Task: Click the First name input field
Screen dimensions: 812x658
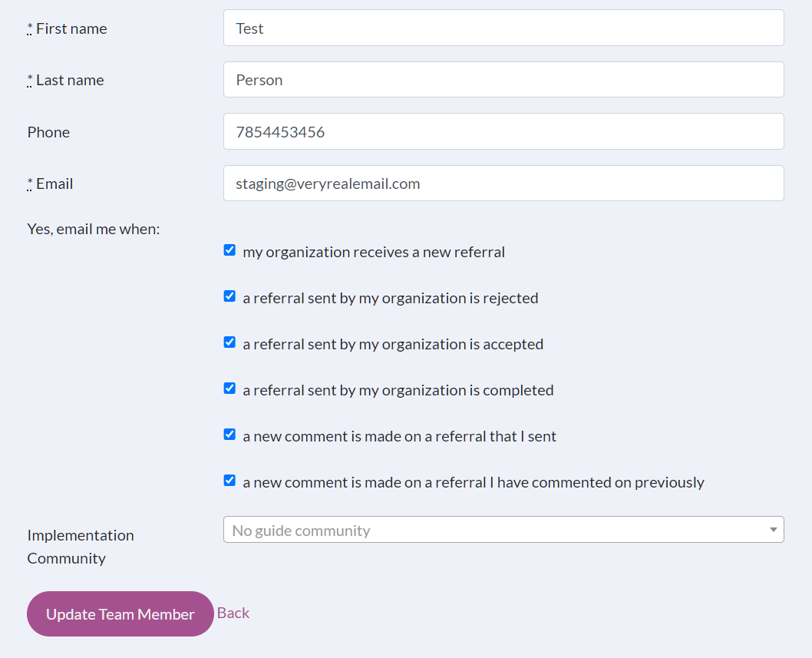Action: (503, 28)
